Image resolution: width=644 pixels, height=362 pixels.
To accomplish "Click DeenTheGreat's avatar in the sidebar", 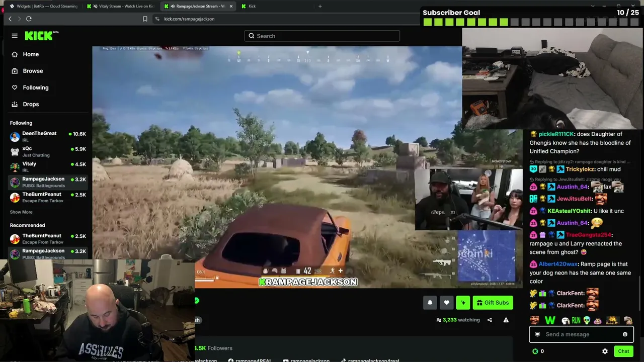I will point(15,137).
